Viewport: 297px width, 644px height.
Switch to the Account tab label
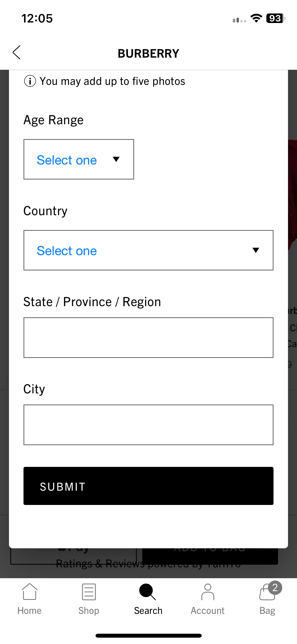tap(208, 611)
